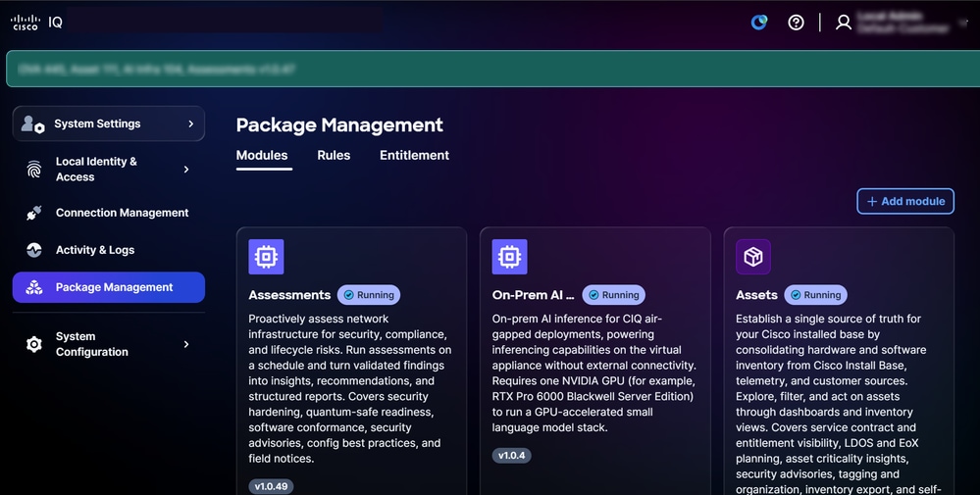This screenshot has width=980, height=495.
Task: Switch to the Rules tab
Action: click(x=334, y=156)
